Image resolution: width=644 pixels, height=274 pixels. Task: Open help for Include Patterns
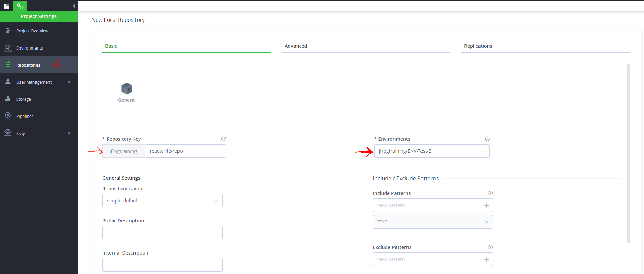click(x=491, y=193)
